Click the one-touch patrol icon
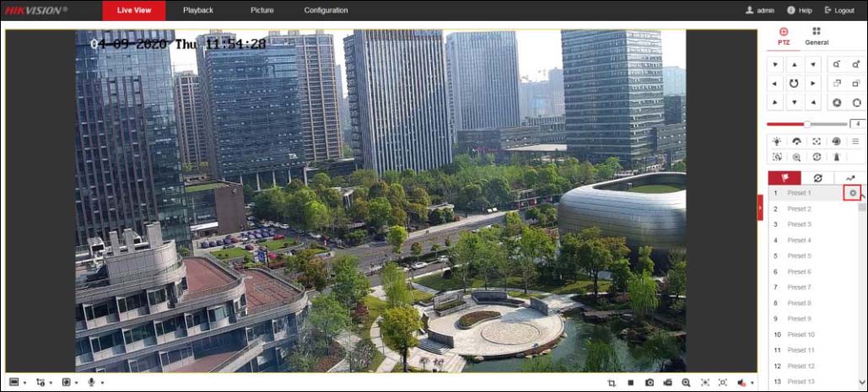 tap(817, 157)
